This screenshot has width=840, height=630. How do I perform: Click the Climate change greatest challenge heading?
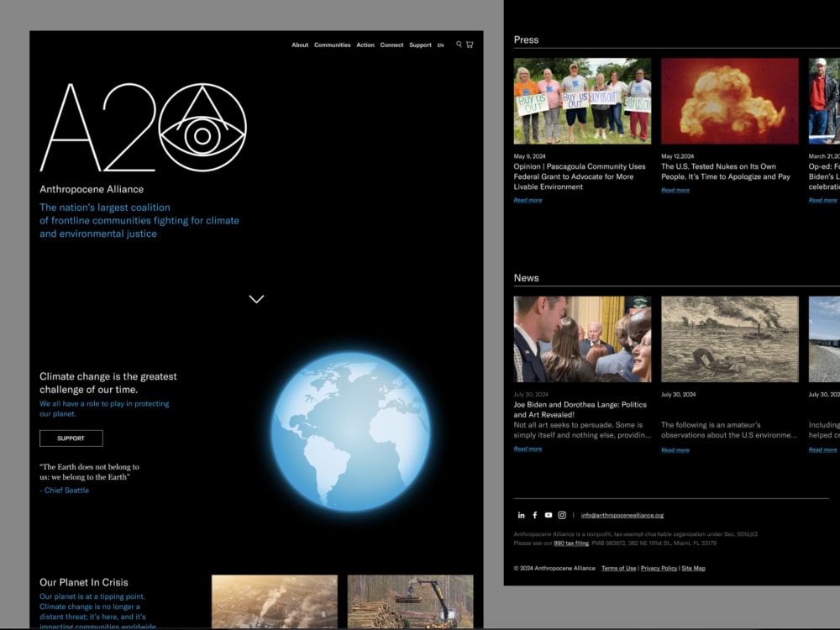pos(108,383)
